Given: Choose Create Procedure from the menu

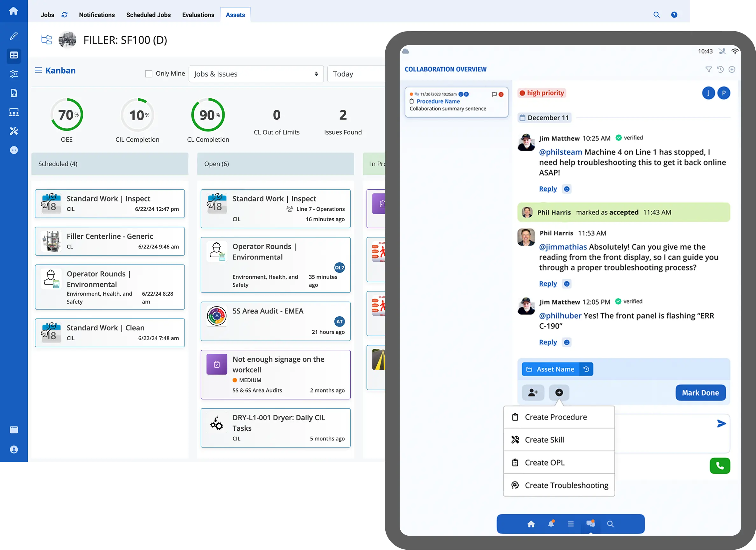Looking at the screenshot, I should coord(559,417).
